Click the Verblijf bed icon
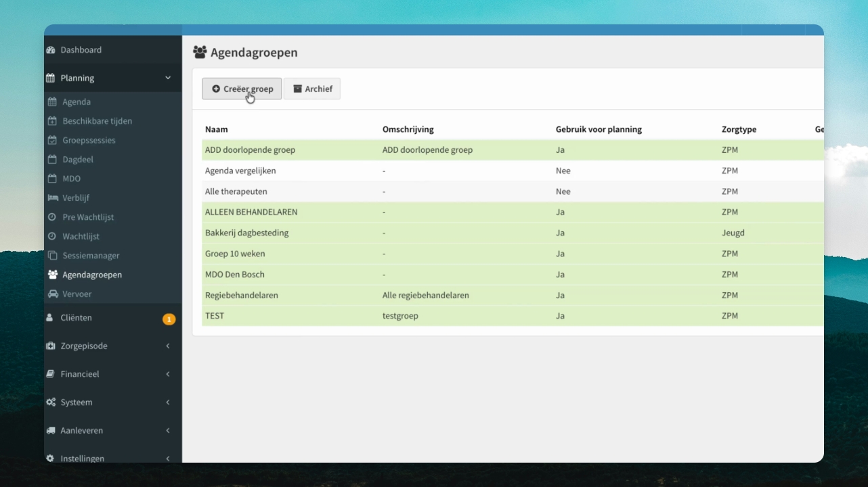This screenshot has width=868, height=487. (x=53, y=198)
